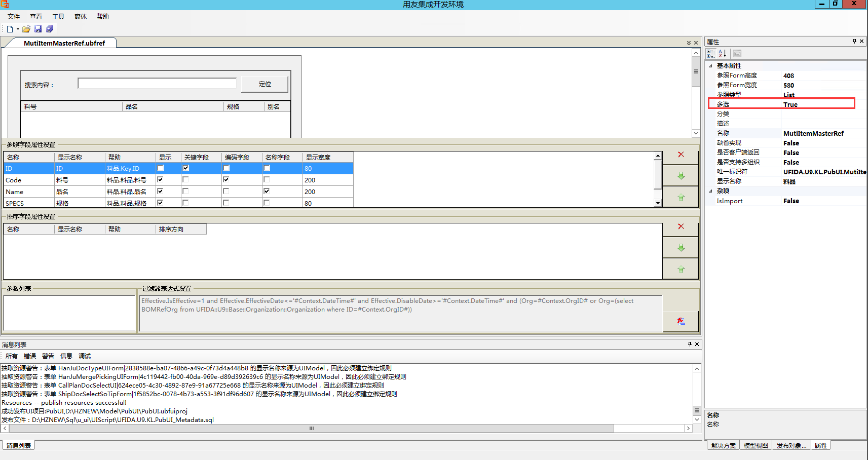Pin the 消息列表 panel
Viewport: 868px width, 460px height.
[689, 344]
